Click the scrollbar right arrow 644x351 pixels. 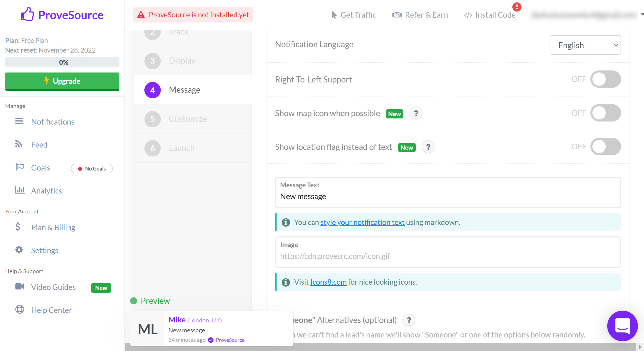[x=640, y=347]
